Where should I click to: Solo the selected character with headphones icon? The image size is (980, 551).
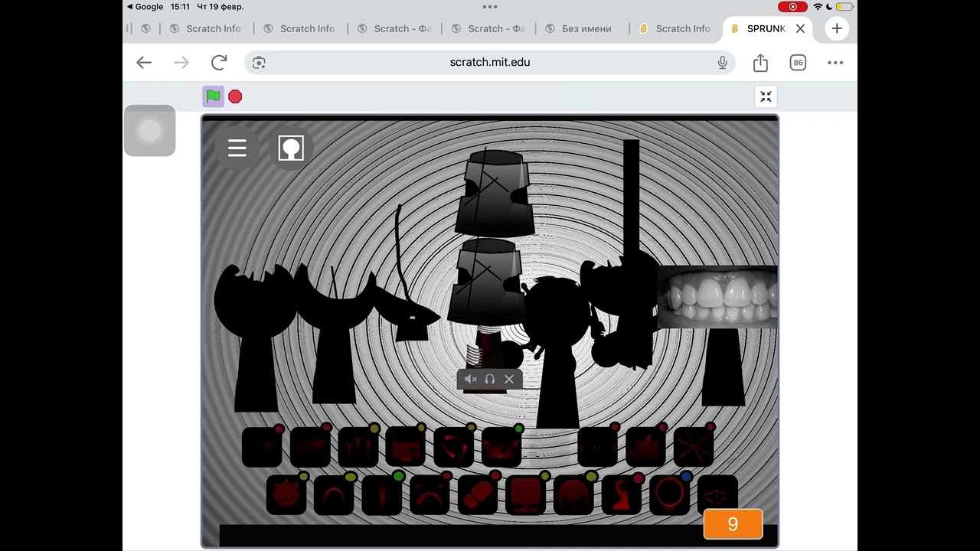point(490,379)
